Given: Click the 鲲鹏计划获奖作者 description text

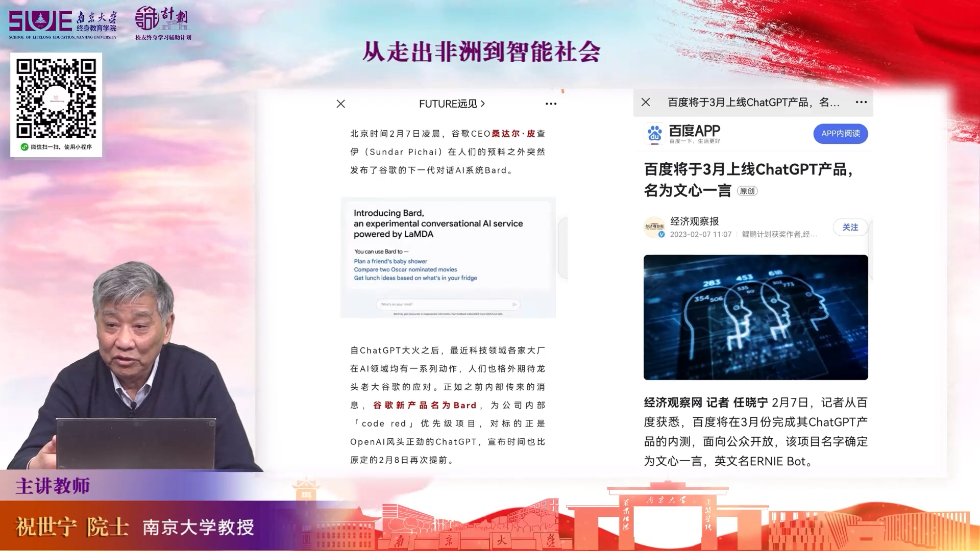Looking at the screenshot, I should click(x=779, y=234).
